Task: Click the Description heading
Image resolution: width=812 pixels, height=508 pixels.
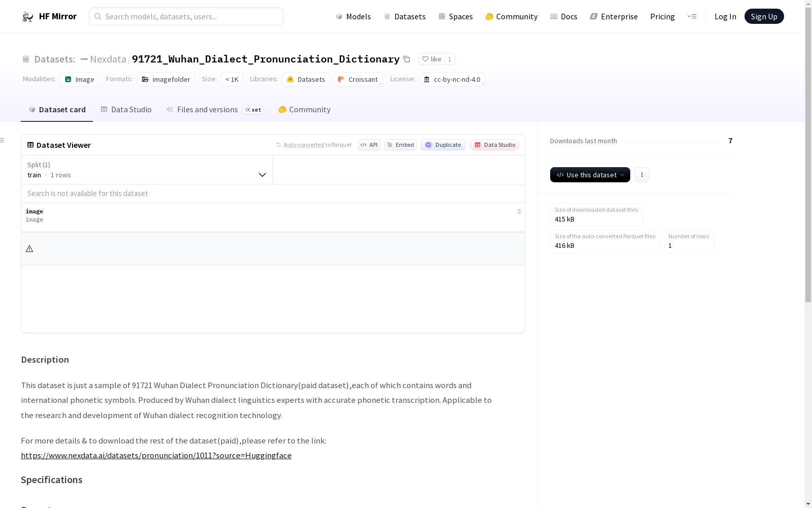Action: pos(45,360)
